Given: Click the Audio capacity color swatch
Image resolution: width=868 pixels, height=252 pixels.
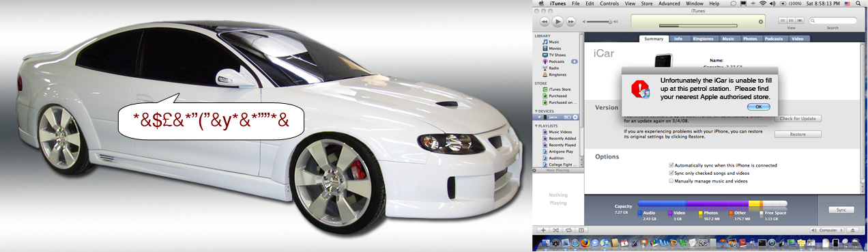Looking at the screenshot, I should (x=640, y=213).
